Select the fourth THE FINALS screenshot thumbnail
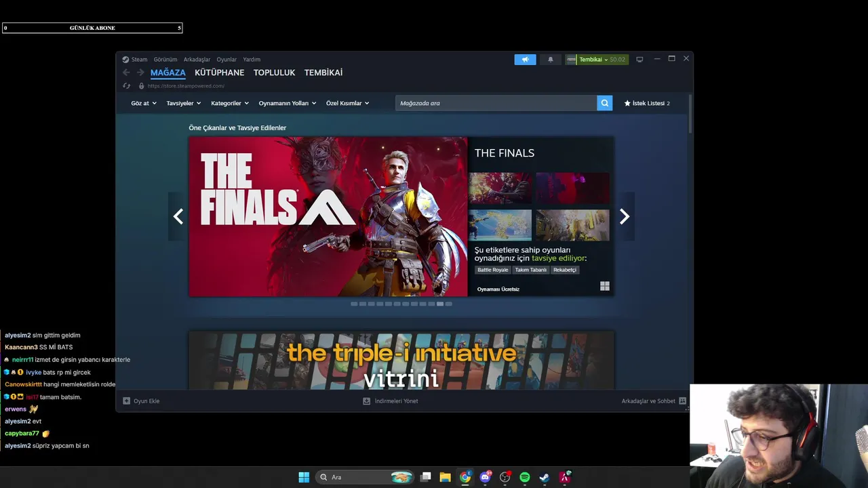The image size is (868, 488). [572, 225]
